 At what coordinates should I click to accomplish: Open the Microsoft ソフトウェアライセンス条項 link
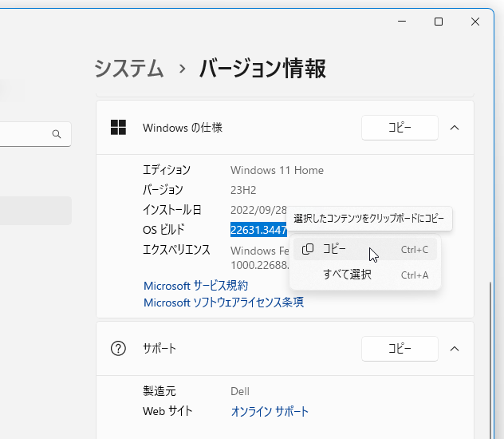coord(224,303)
